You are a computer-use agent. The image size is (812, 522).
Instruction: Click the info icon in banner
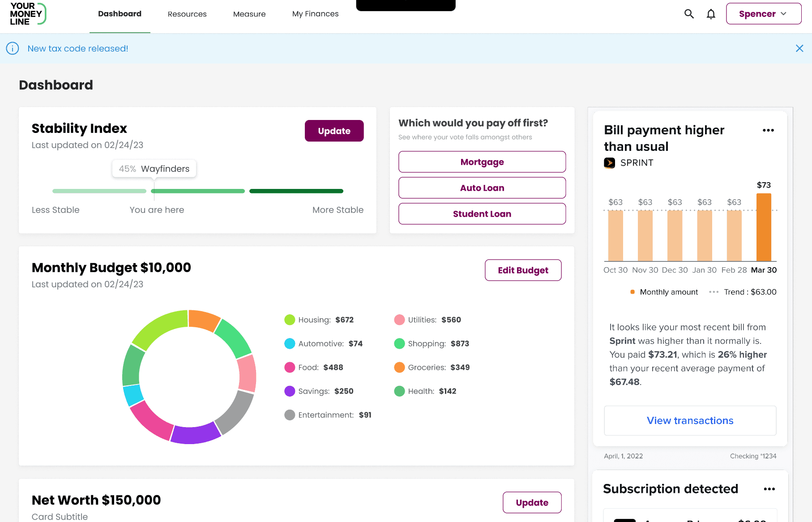pyautogui.click(x=13, y=48)
